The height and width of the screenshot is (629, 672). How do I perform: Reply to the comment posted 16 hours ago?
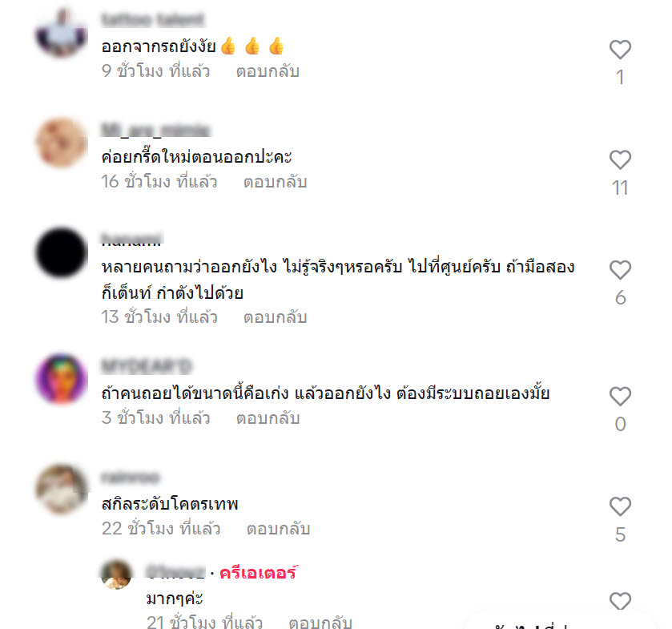276,182
